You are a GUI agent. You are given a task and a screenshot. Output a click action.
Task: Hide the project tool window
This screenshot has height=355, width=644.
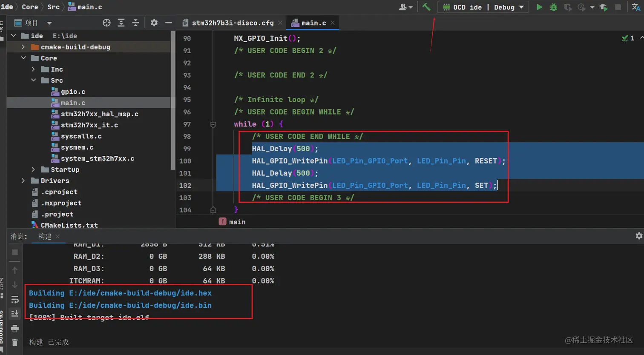(x=169, y=23)
